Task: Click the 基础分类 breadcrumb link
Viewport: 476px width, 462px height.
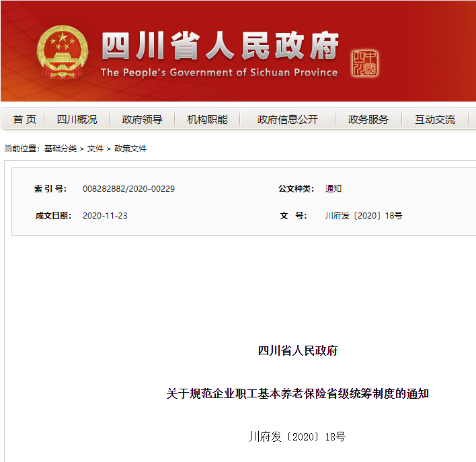Action: tap(61, 149)
